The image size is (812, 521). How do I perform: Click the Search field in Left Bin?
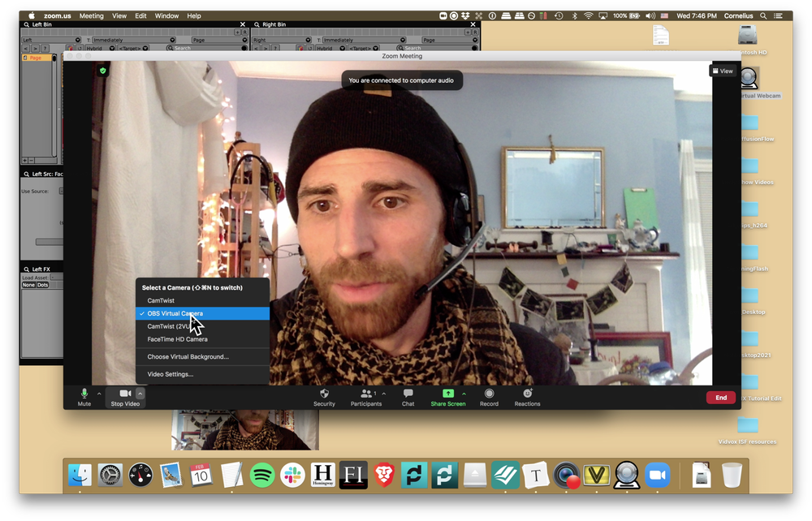(x=207, y=48)
